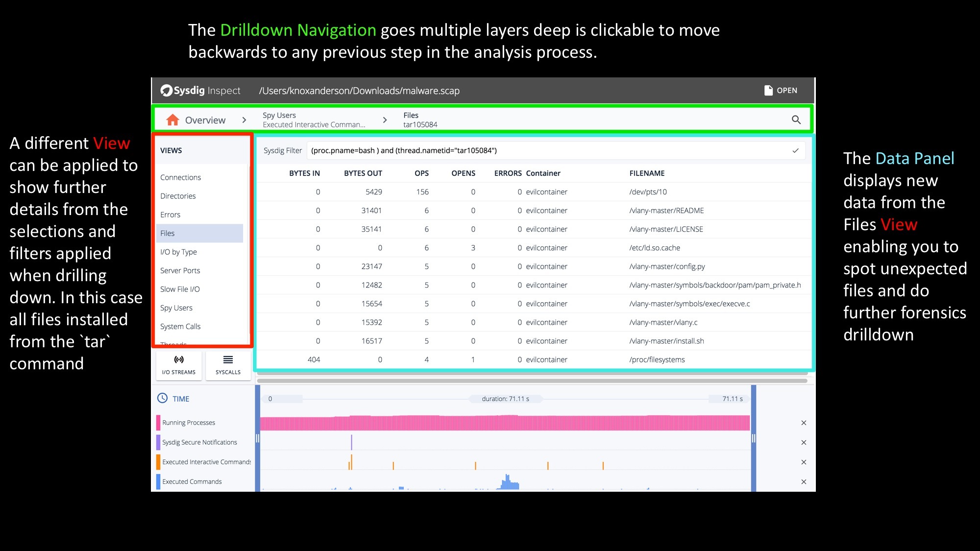Select the System Calls view
980x551 pixels.
click(199, 326)
